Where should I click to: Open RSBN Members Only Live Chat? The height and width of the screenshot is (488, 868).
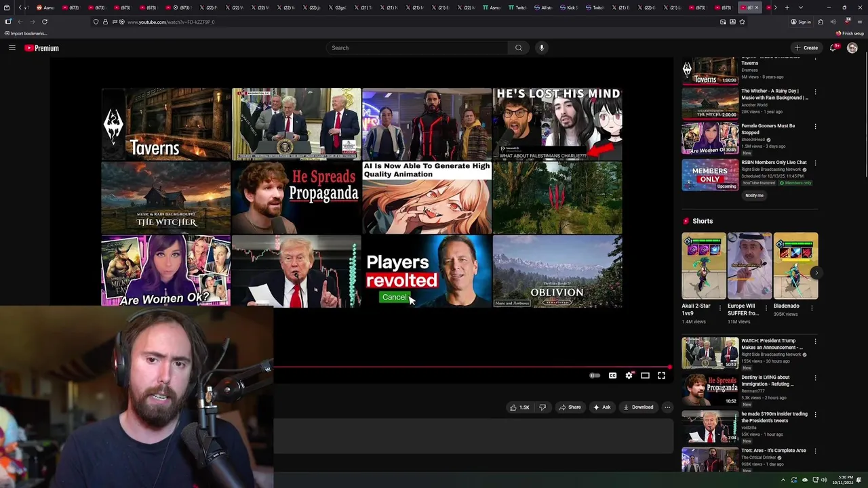(x=774, y=163)
